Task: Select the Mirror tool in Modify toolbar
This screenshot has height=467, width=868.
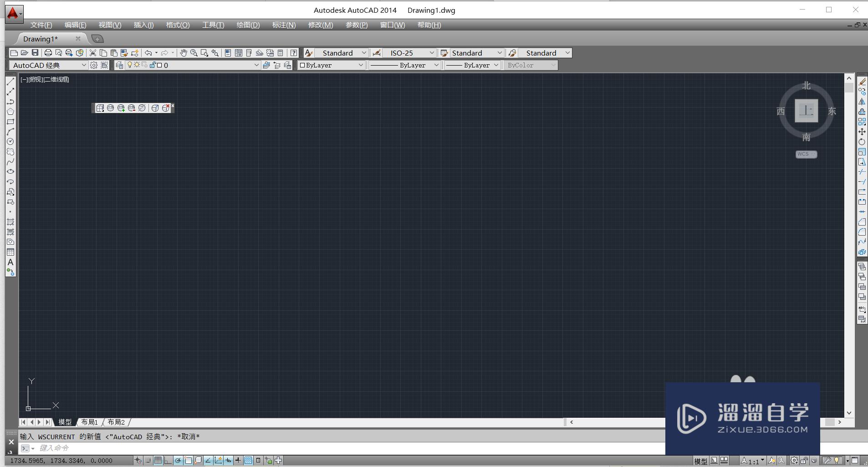Action: point(862,102)
